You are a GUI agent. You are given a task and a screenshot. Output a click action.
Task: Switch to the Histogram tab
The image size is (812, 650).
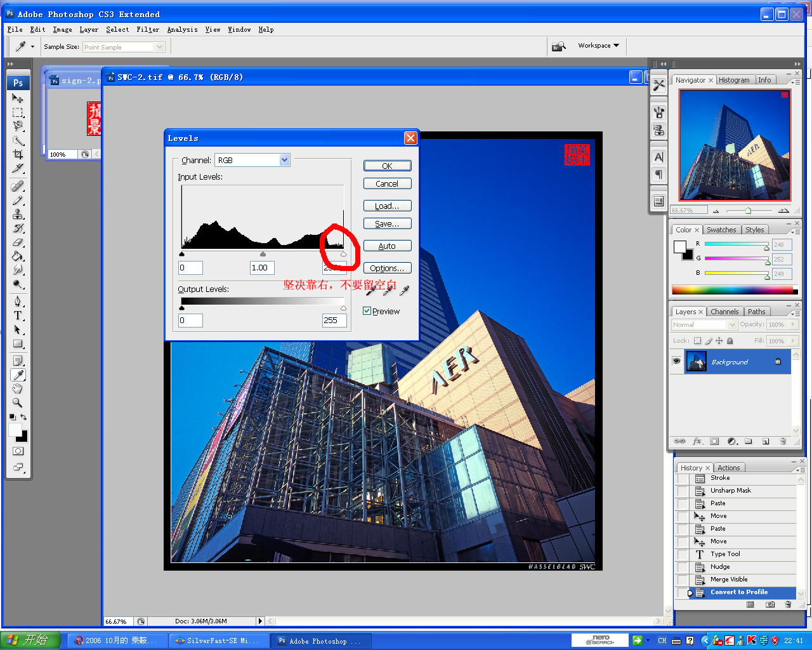[734, 80]
